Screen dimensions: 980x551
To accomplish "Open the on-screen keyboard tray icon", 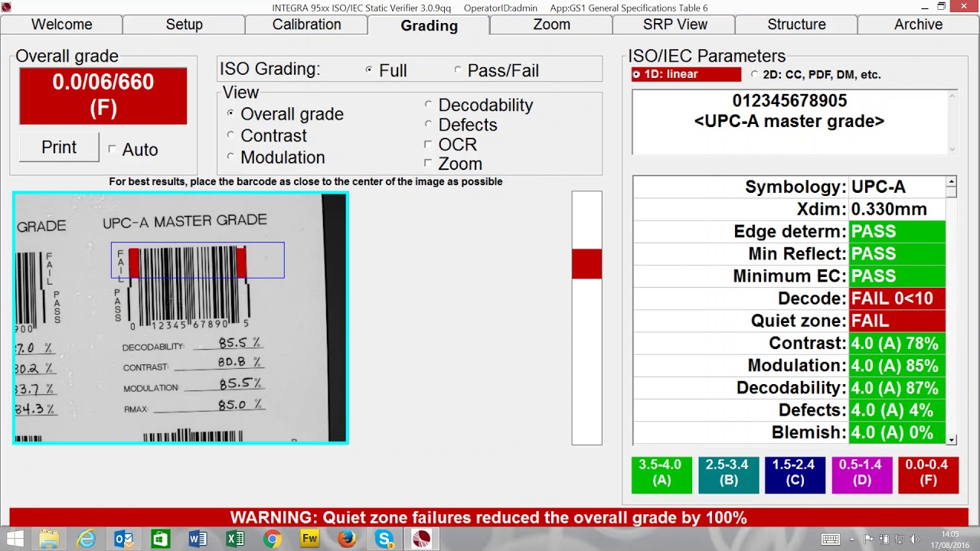I will (x=831, y=540).
